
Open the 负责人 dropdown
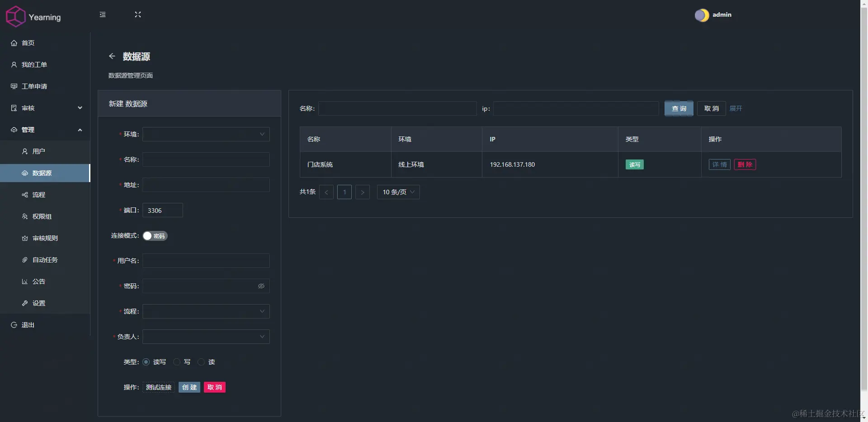[x=206, y=337]
